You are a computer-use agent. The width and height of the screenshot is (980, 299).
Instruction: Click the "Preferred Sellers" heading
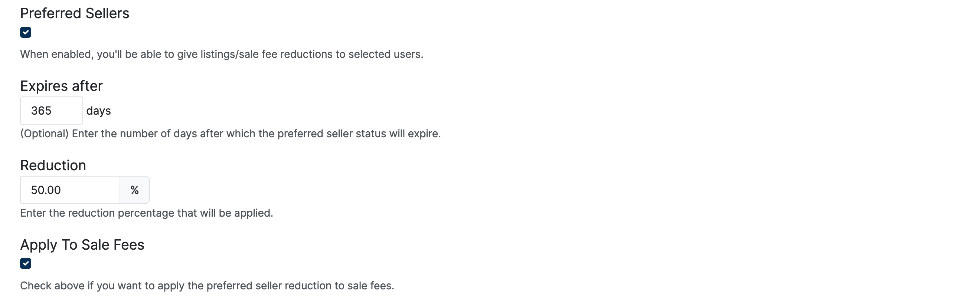pos(75,13)
